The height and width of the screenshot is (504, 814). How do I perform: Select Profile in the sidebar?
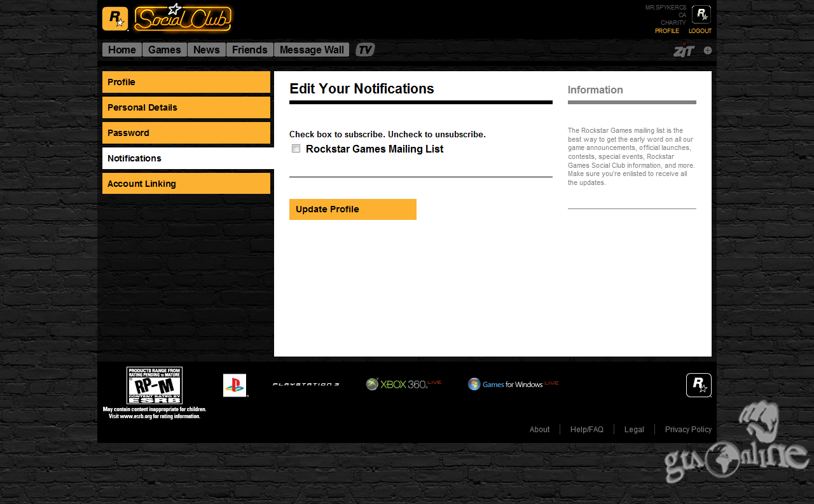(186, 82)
